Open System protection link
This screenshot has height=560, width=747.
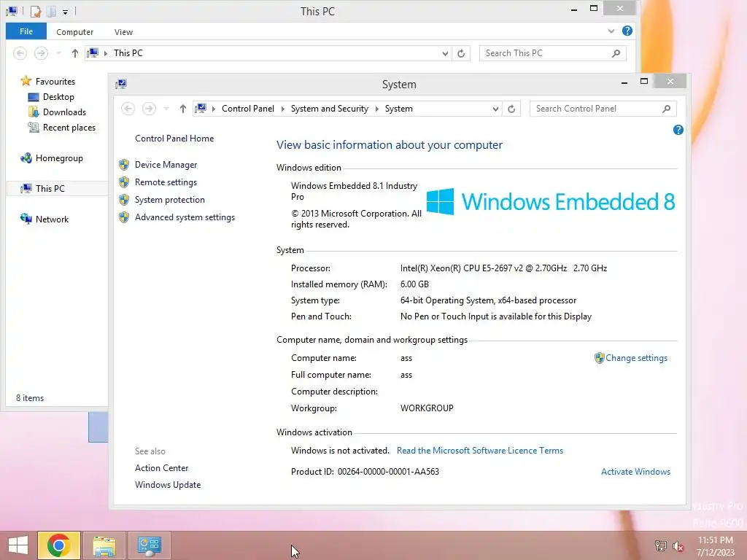tap(169, 200)
